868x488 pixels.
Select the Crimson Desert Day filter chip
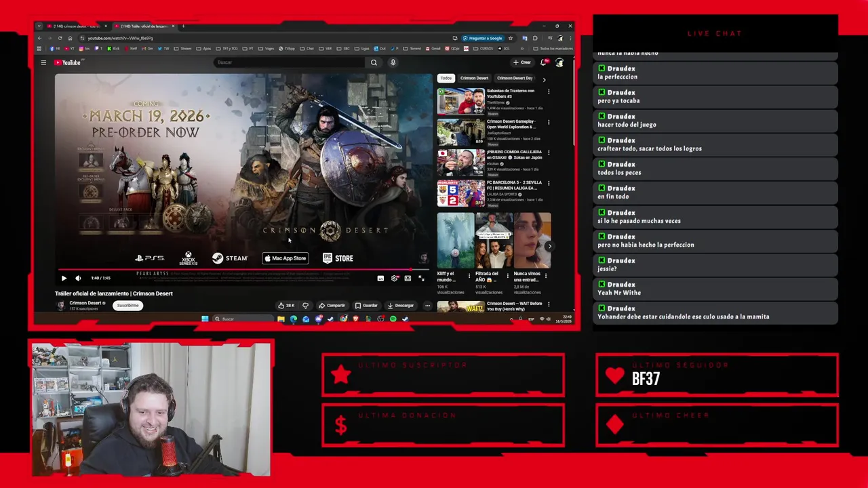point(515,79)
